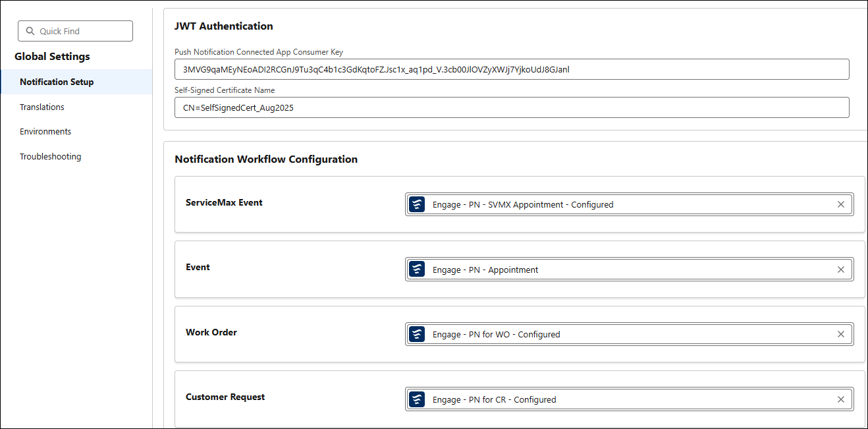Click the Global Settings heading
Image resolution: width=868 pixels, height=429 pixels.
52,57
